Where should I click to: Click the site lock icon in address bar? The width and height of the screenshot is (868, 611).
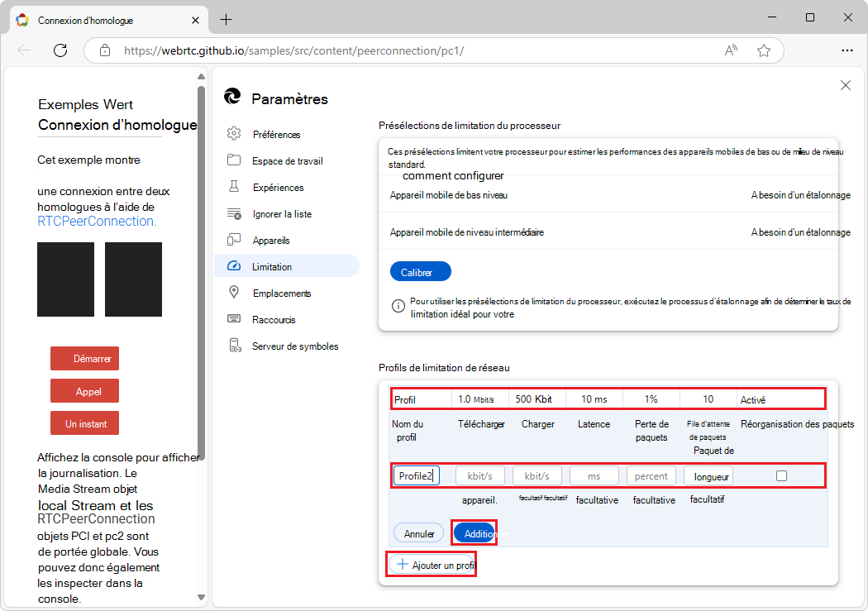click(x=105, y=50)
